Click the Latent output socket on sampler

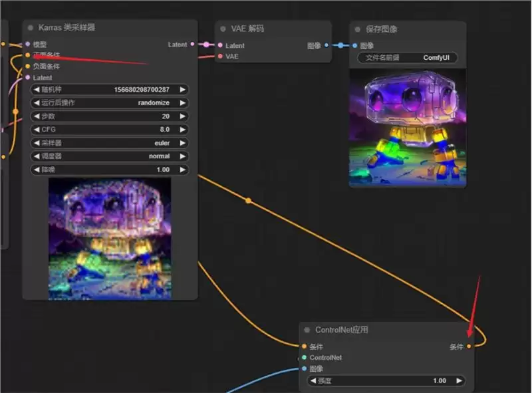point(192,44)
